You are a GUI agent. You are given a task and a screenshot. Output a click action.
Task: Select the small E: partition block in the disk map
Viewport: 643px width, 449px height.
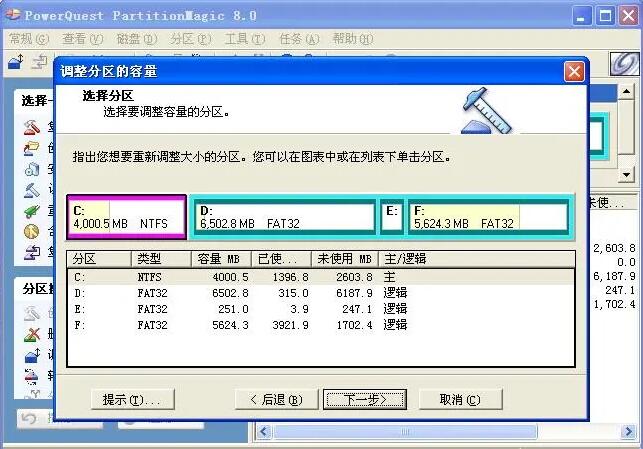(x=393, y=217)
